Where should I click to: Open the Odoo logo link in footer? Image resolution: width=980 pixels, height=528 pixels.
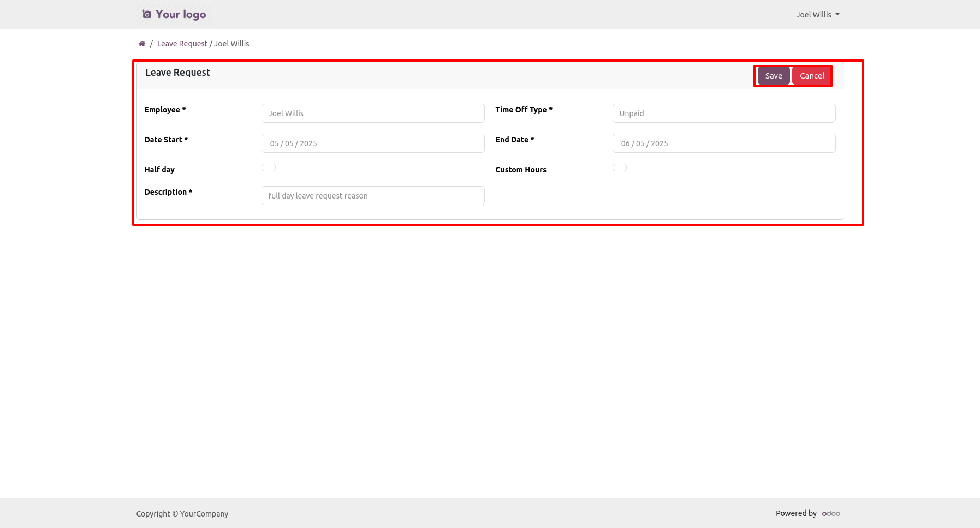[831, 513]
